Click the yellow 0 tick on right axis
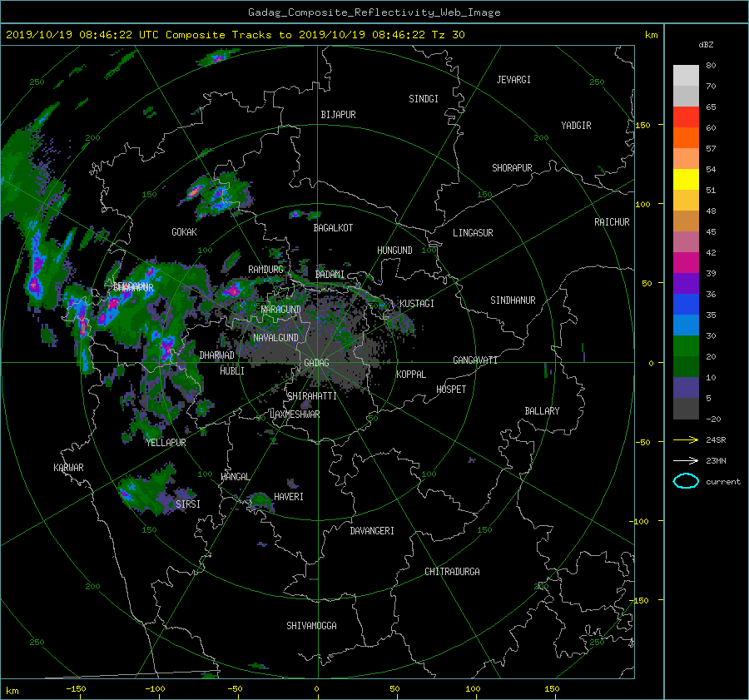The image size is (749, 700). pos(651,363)
